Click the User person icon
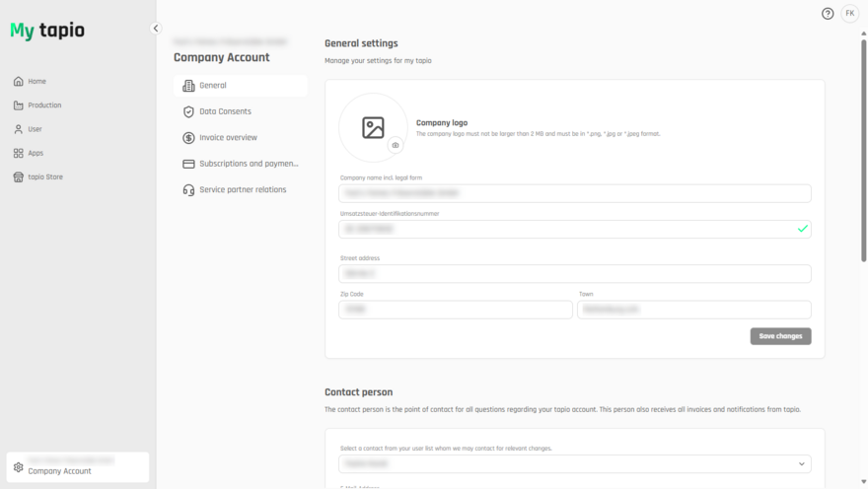The width and height of the screenshot is (868, 489). (x=19, y=129)
